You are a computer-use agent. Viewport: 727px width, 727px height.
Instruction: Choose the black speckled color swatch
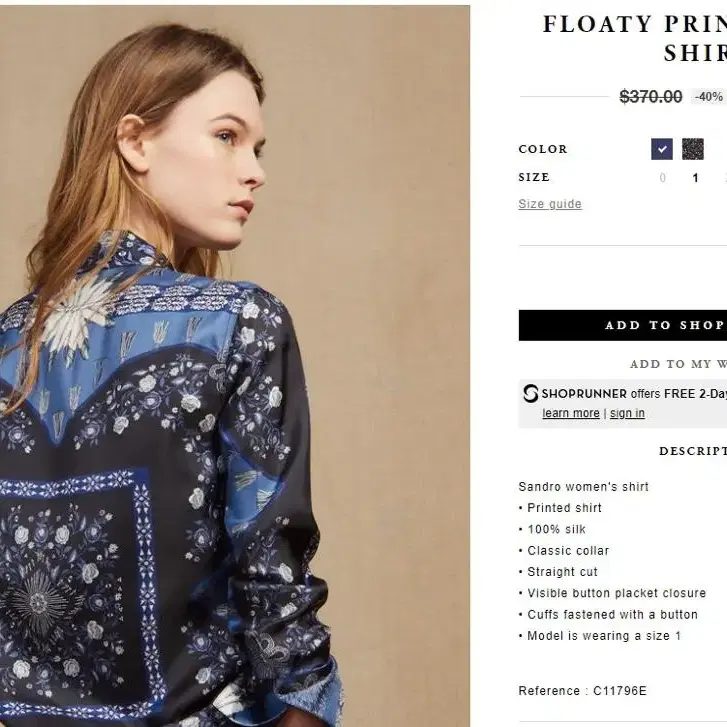click(693, 149)
